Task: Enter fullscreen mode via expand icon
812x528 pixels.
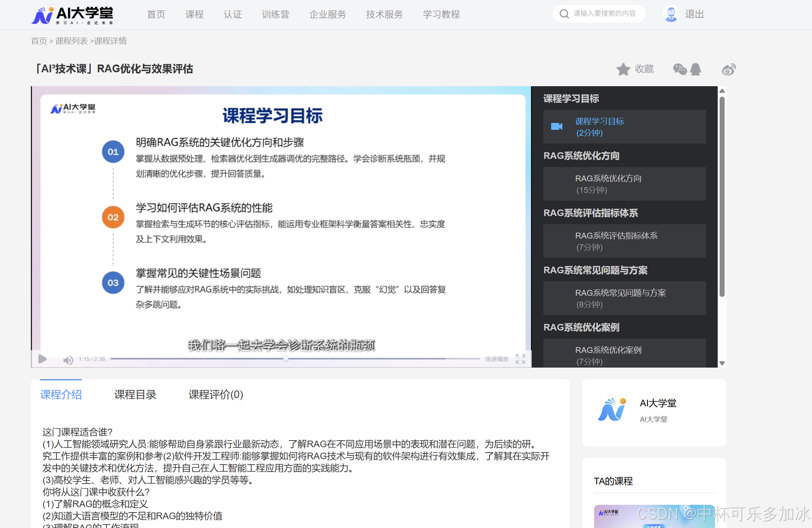Action: click(520, 359)
